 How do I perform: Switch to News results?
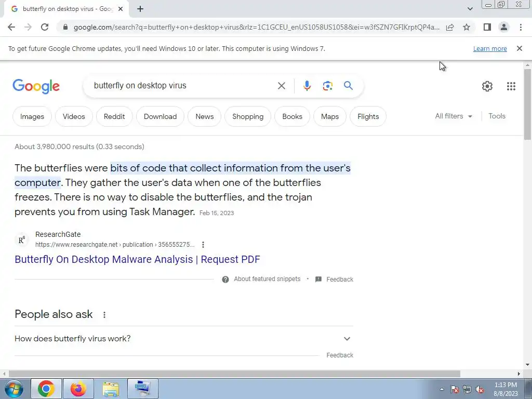click(205, 116)
